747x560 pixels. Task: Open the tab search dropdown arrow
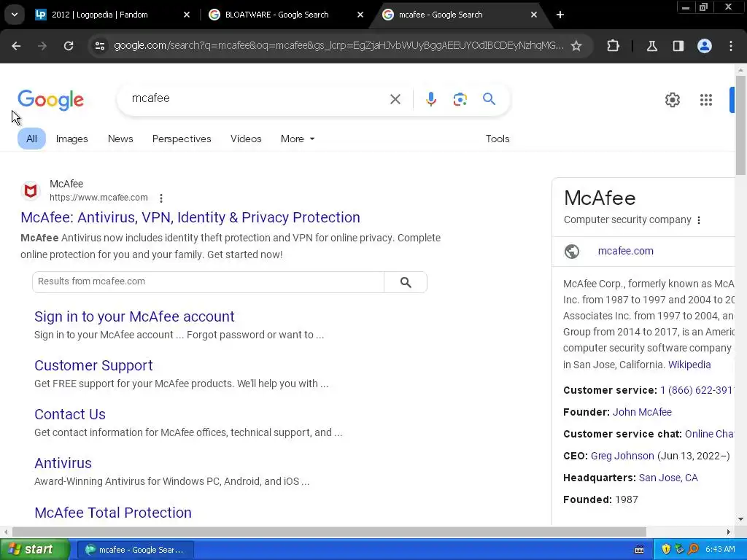coord(15,15)
